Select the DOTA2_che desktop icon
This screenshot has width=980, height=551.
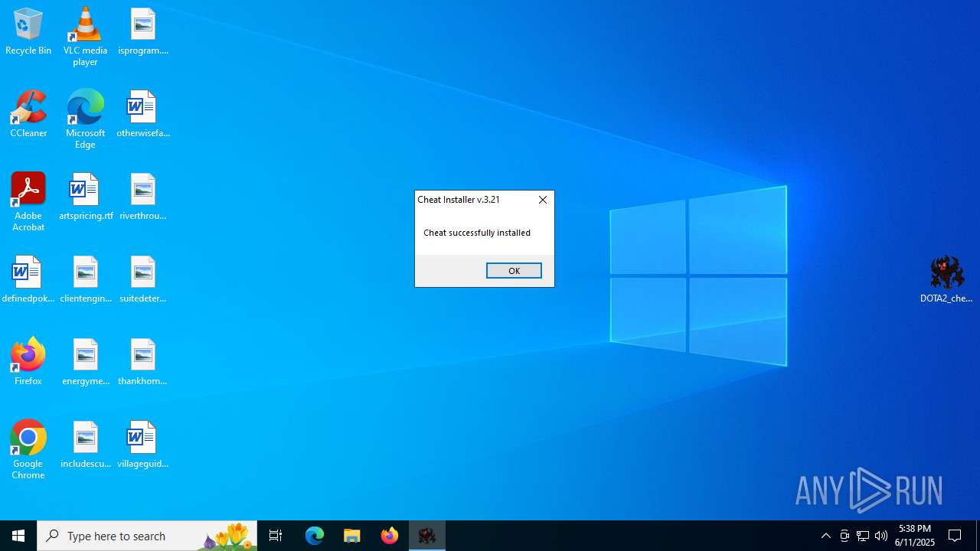946,280
